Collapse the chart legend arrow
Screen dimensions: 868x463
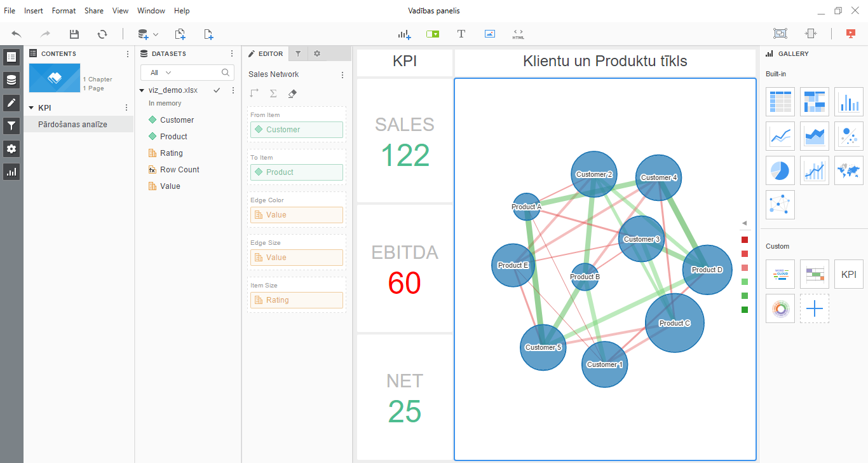click(x=744, y=223)
